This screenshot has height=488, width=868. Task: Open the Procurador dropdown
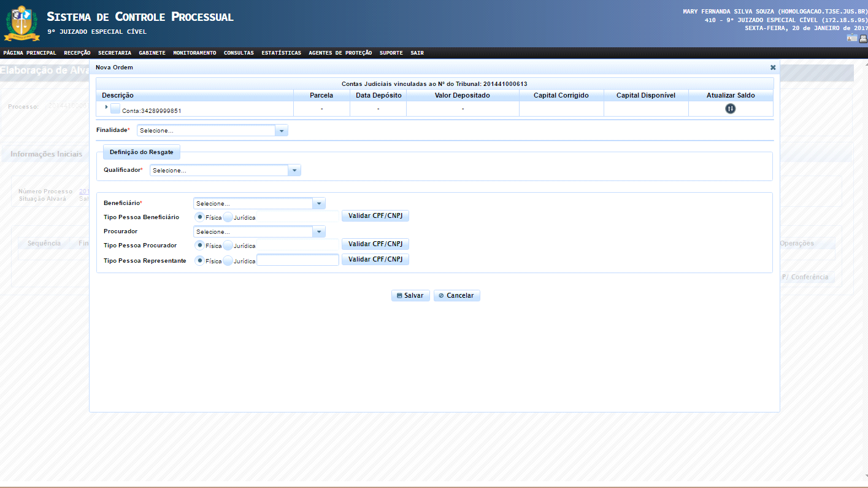click(x=319, y=231)
